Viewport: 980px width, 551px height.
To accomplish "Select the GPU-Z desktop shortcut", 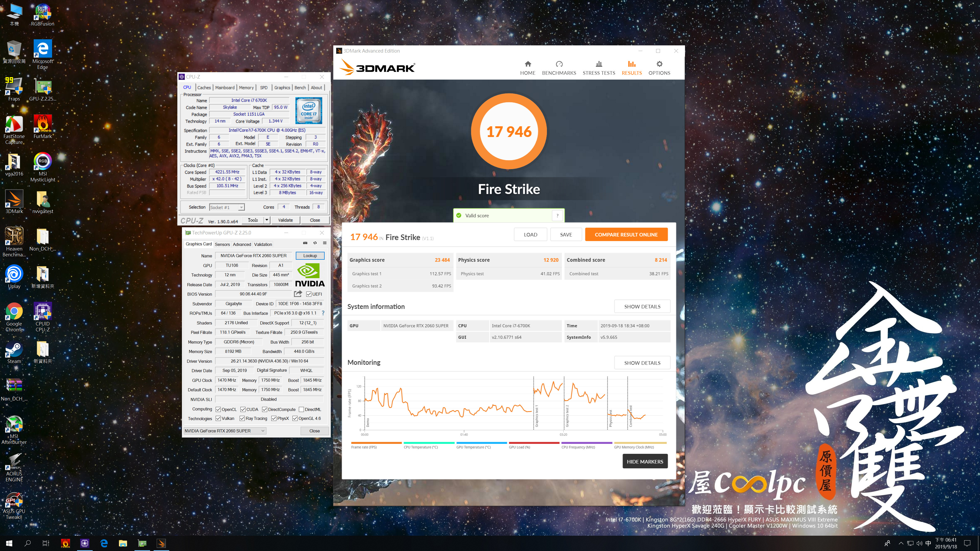I will (43, 89).
